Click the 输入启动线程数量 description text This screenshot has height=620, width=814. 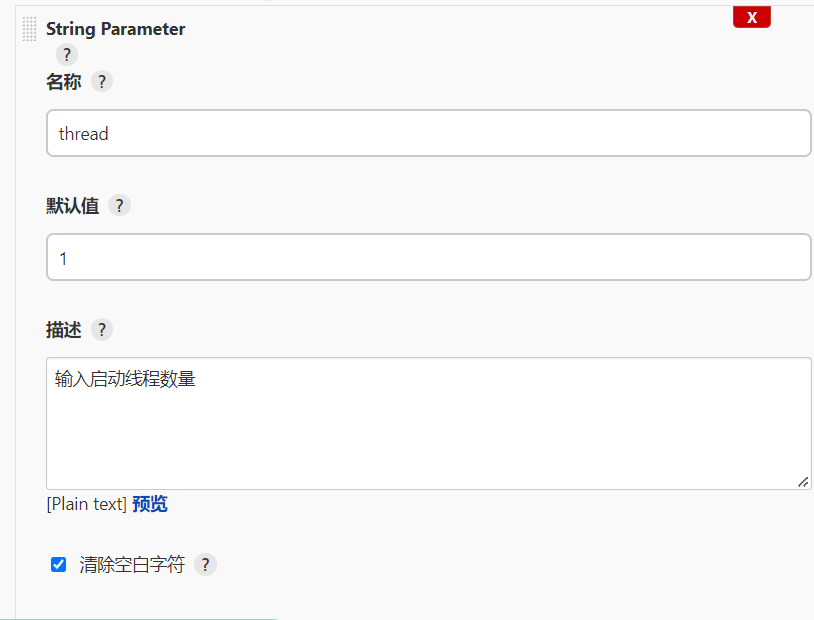125,379
